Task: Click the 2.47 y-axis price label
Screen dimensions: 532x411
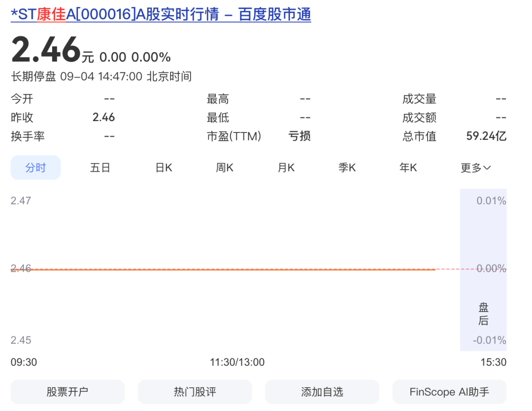Action: [21, 200]
